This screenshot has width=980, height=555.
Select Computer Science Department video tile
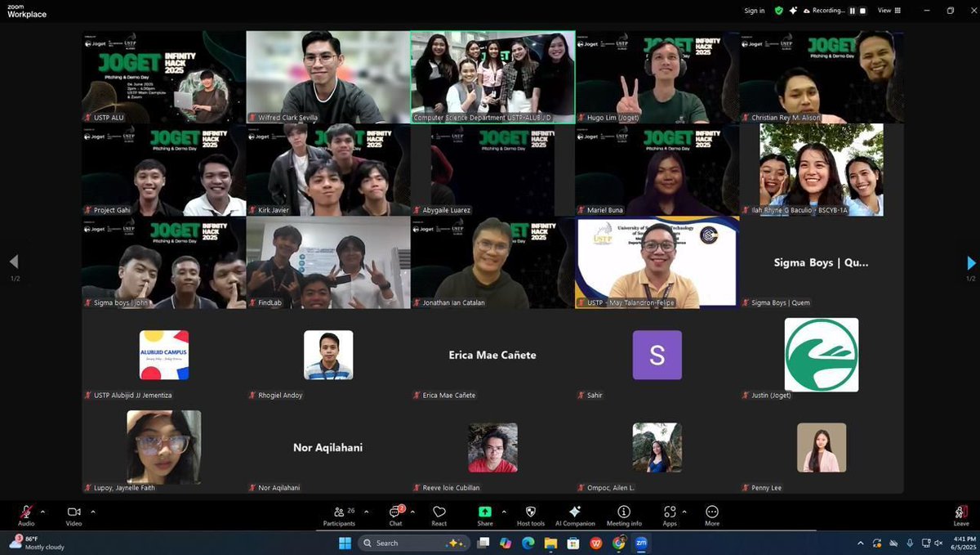point(492,77)
